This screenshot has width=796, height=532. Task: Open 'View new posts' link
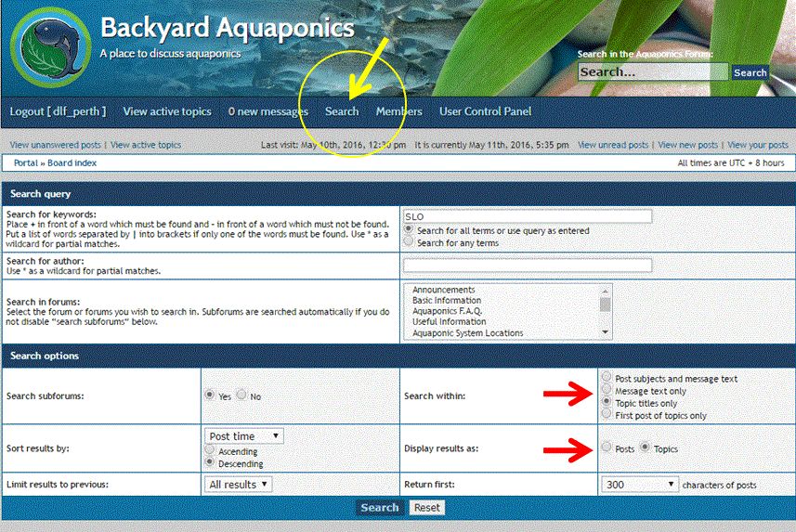pyautogui.click(x=688, y=145)
